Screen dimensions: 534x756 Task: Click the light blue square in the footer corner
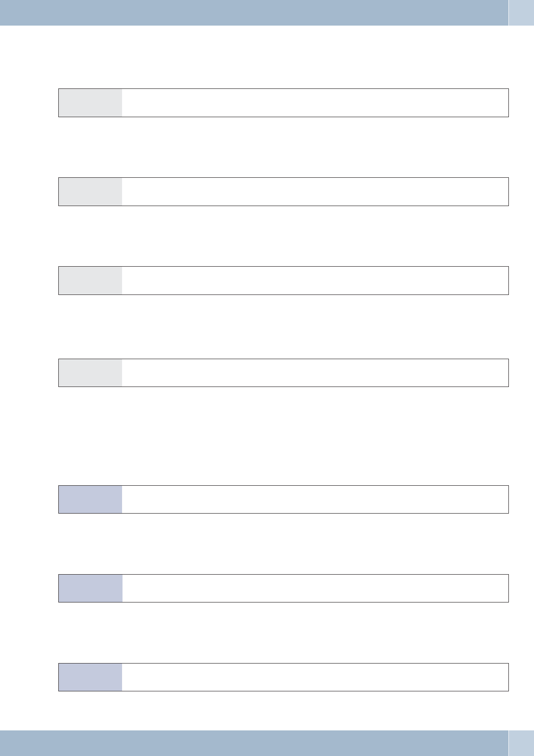pyautogui.click(x=521, y=743)
